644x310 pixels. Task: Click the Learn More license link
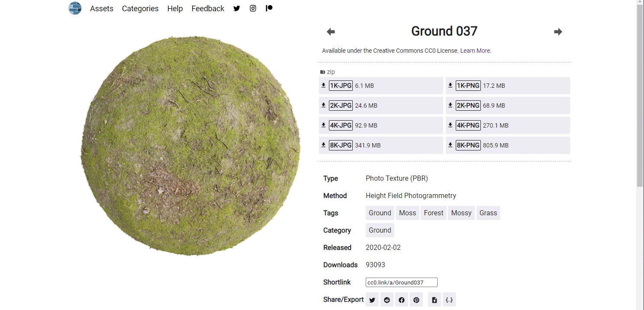[x=476, y=51]
